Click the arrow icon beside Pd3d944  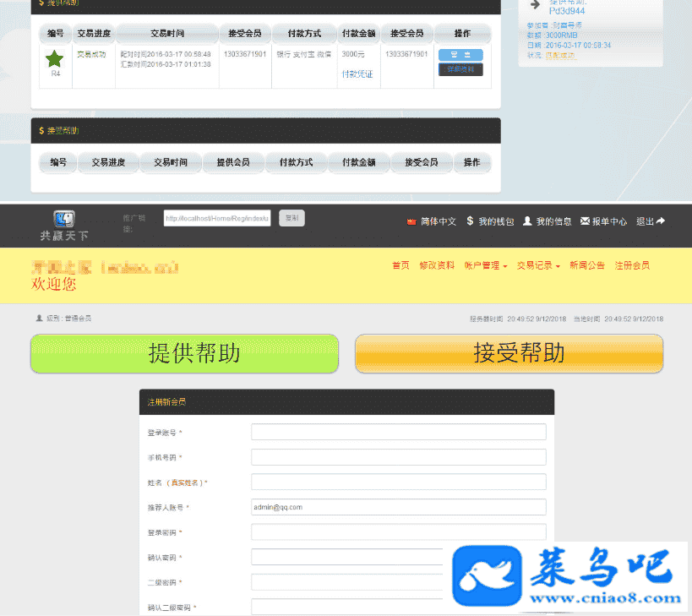pos(535,5)
